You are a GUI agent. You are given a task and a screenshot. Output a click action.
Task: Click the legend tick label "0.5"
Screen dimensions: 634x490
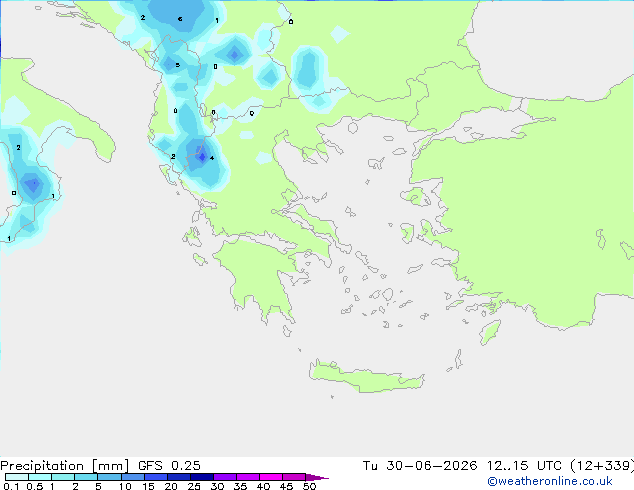click(35, 486)
